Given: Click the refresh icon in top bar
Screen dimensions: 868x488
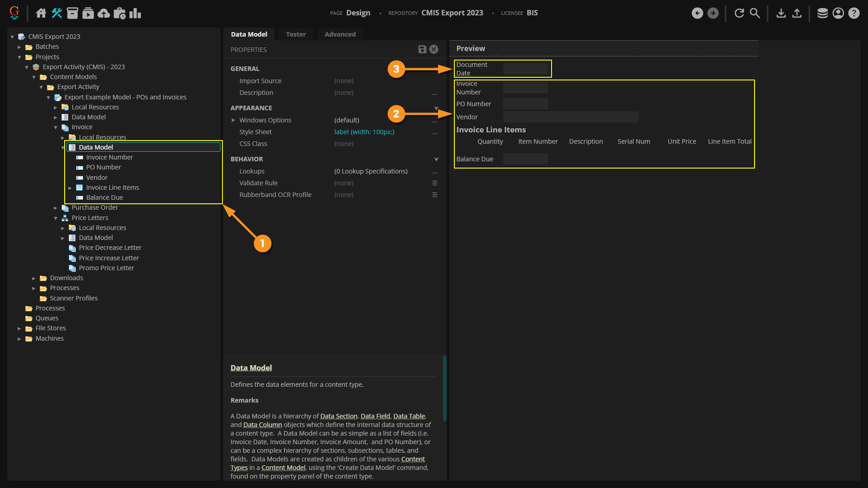Looking at the screenshot, I should 739,13.
